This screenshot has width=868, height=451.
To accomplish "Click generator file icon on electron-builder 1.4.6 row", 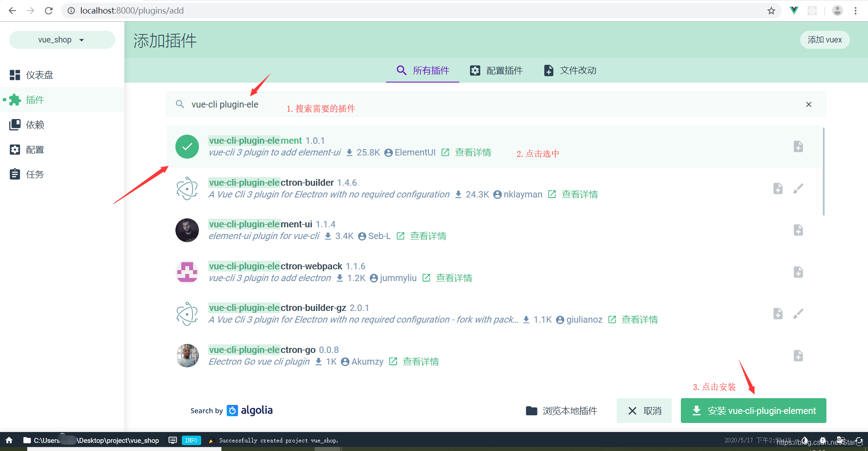I will pyautogui.click(x=778, y=188).
